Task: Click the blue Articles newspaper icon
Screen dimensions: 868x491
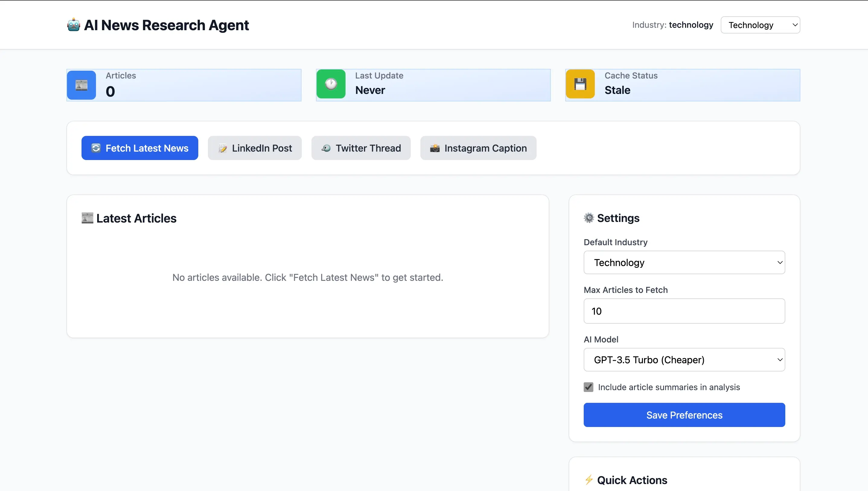Action: tap(81, 85)
